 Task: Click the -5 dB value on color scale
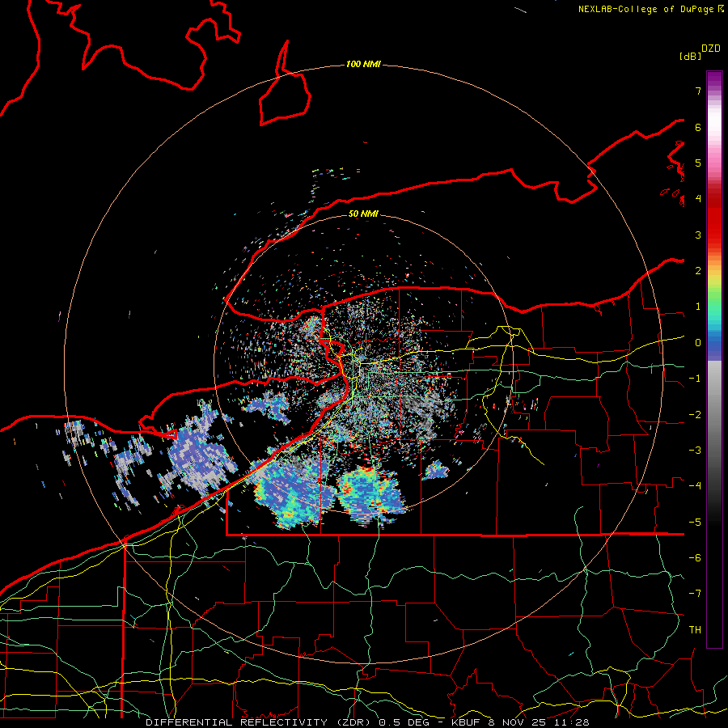click(x=695, y=523)
